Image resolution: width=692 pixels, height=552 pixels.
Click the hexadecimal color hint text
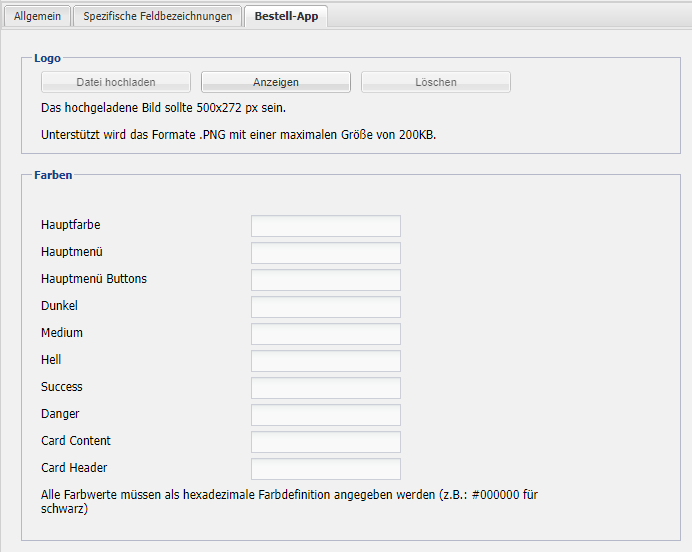pyautogui.click(x=290, y=502)
